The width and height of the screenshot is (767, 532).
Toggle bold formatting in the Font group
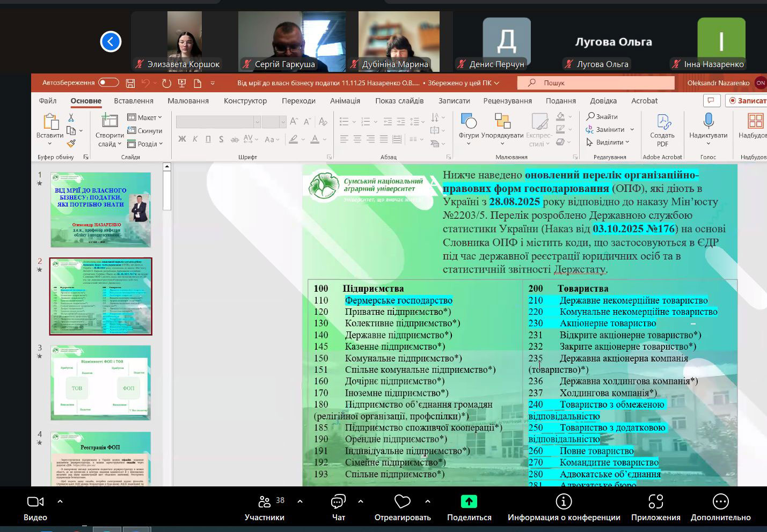182,139
